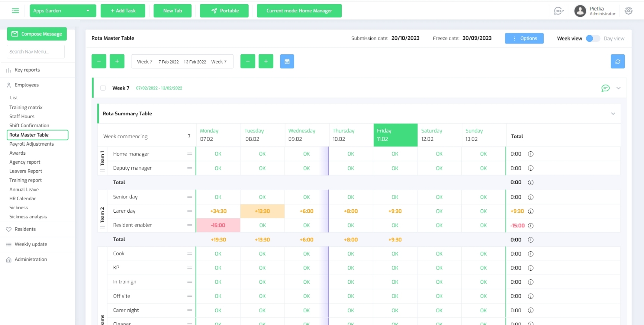Open Week 7 comments speech bubble

click(605, 88)
